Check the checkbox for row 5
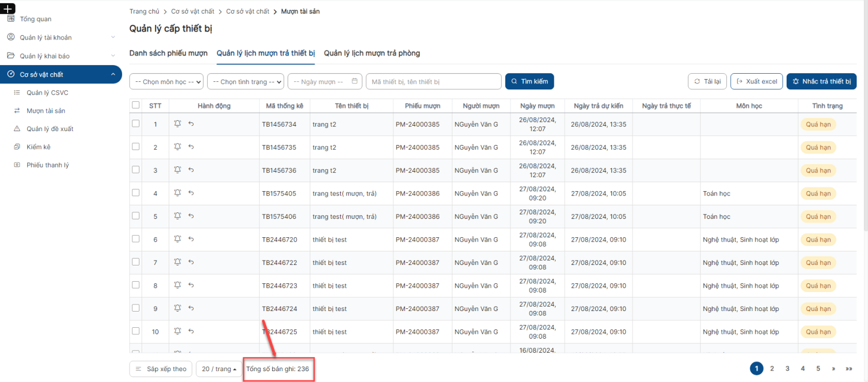 (136, 216)
